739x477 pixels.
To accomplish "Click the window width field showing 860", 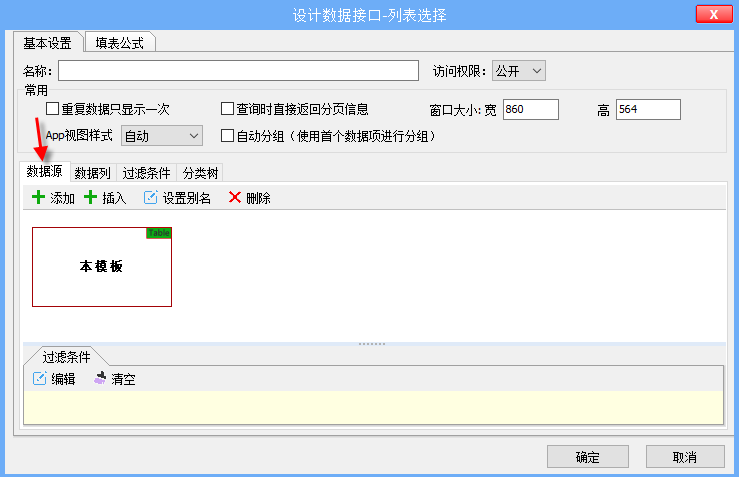I will (x=531, y=109).
